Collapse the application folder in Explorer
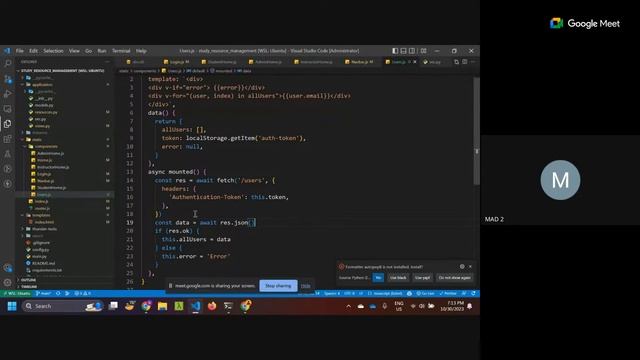 tap(42, 84)
